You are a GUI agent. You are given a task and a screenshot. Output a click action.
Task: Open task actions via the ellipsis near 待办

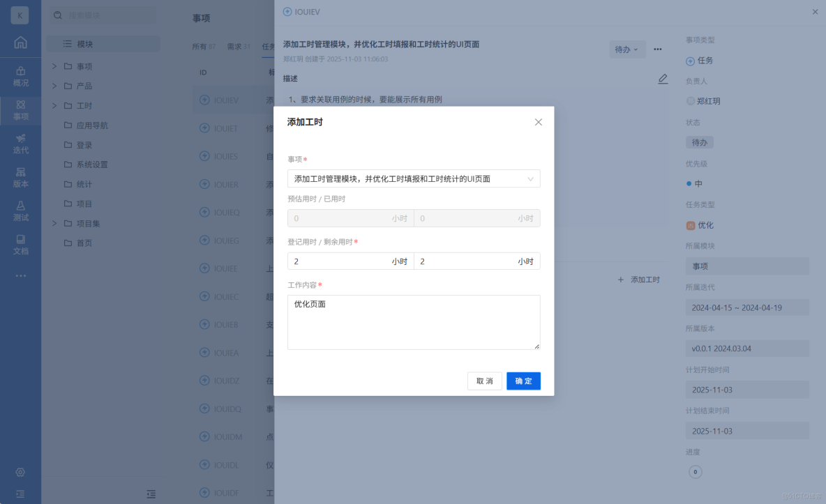coord(656,49)
